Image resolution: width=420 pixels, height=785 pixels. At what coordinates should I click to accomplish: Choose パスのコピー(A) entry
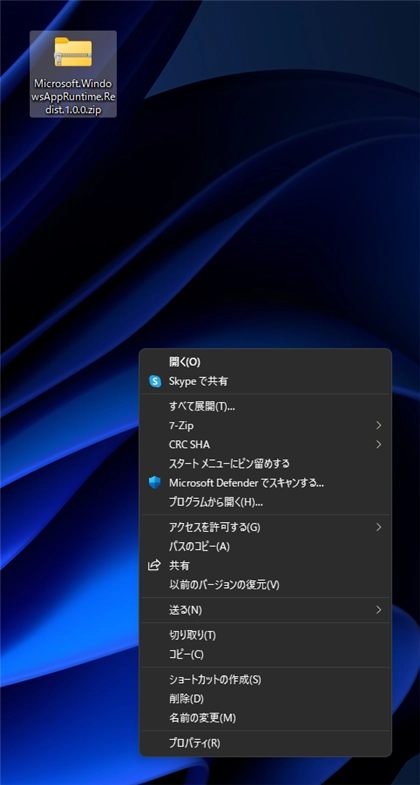click(x=265, y=546)
